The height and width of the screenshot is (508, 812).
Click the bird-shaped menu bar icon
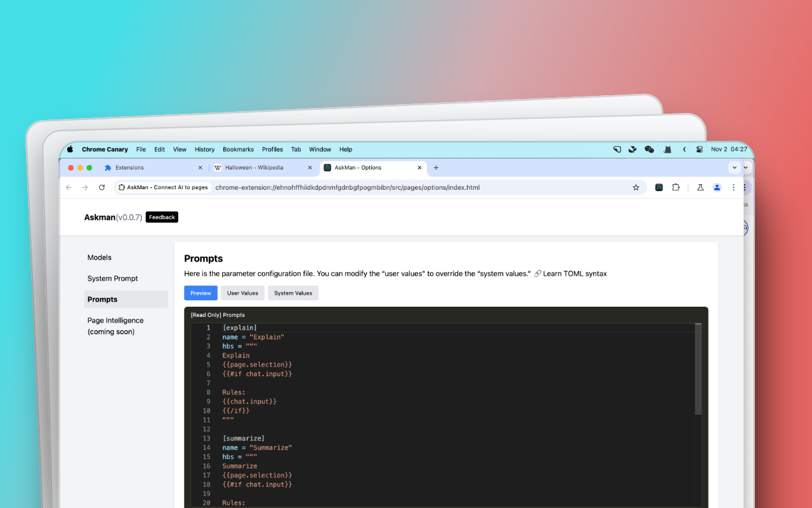click(x=632, y=149)
